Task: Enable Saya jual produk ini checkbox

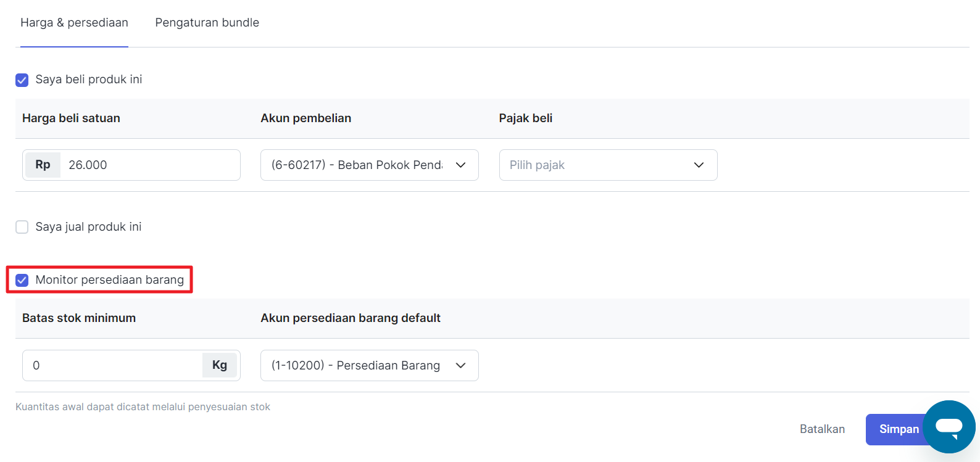Action: pos(22,227)
